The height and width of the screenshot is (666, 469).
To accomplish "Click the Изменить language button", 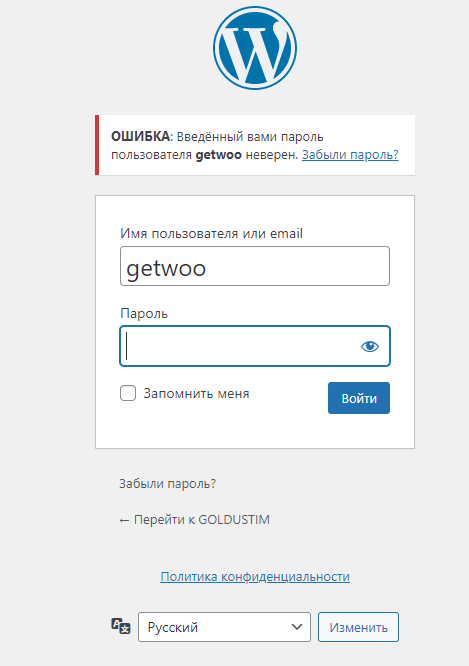I will coord(359,627).
